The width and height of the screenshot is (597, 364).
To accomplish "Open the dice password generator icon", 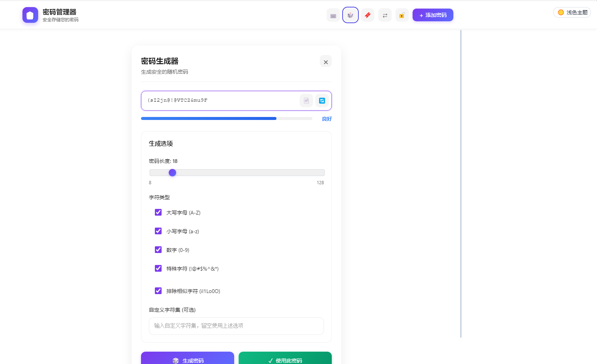I will 350,15.
